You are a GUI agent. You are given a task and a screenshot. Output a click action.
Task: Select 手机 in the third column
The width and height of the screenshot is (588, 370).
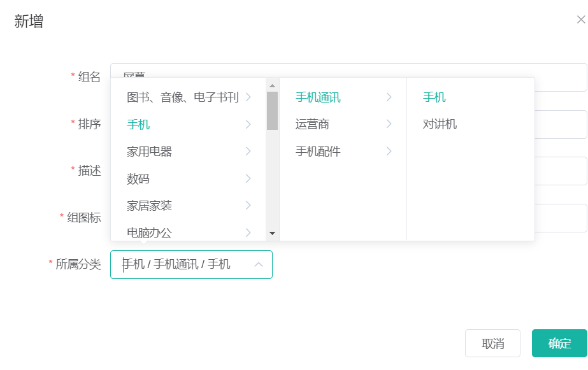(x=434, y=97)
